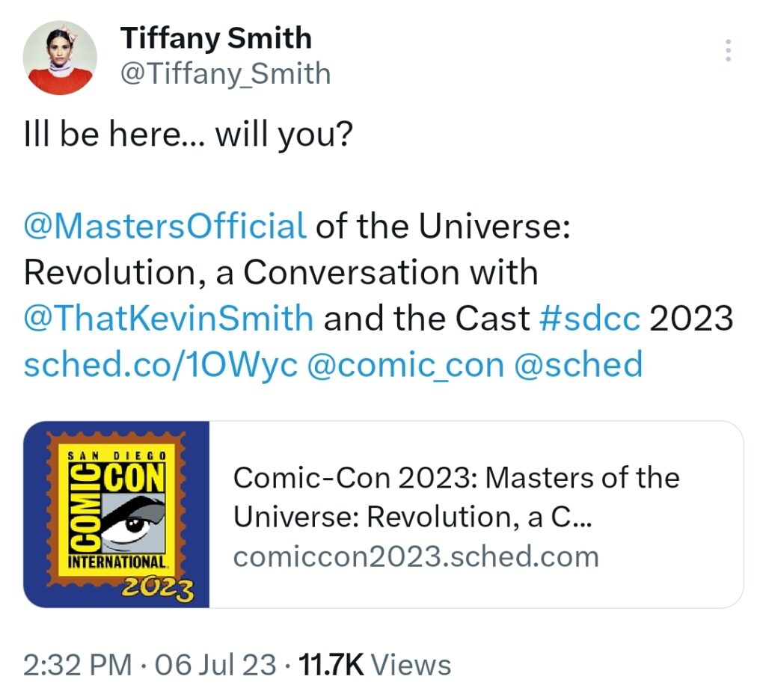Select the 06 Jul 23 date

point(215,665)
